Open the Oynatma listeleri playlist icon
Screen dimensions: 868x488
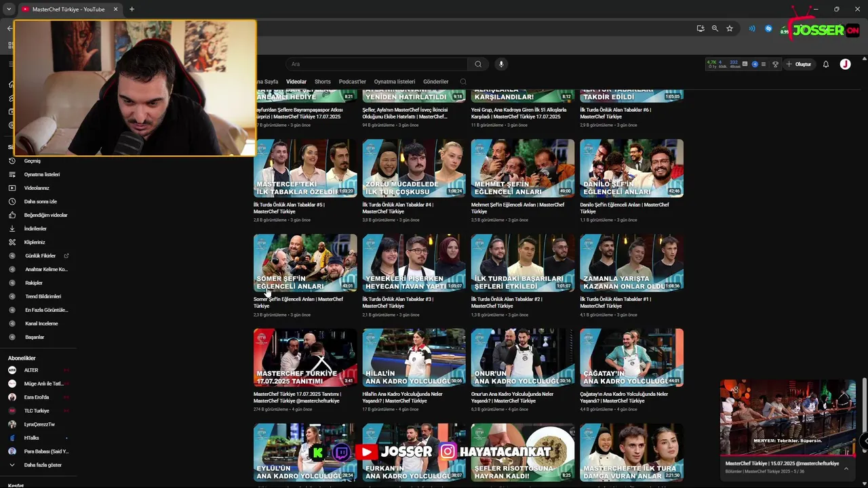tap(12, 174)
